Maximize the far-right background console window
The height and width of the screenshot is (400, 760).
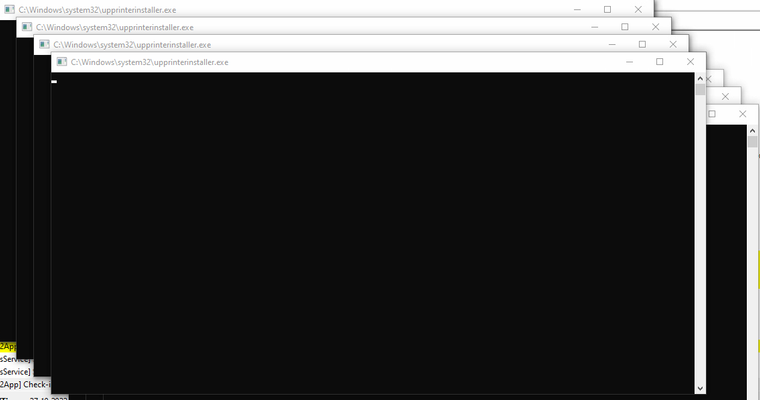point(712,114)
